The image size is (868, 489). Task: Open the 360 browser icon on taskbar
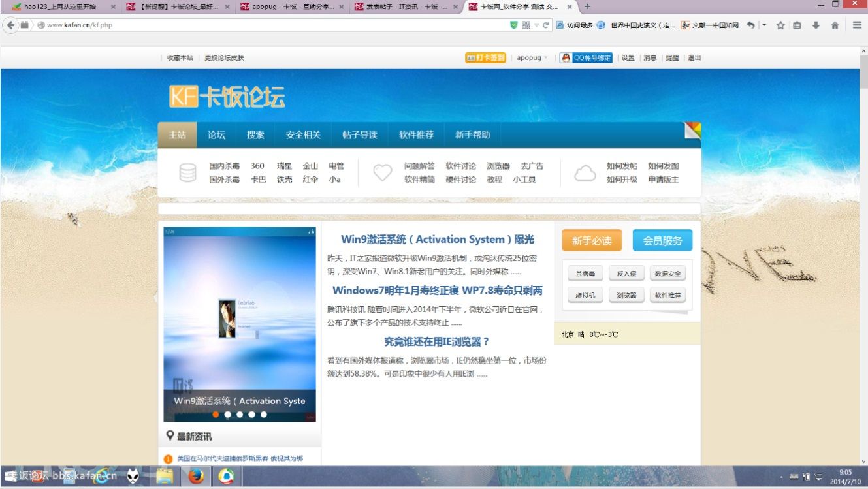(x=226, y=477)
